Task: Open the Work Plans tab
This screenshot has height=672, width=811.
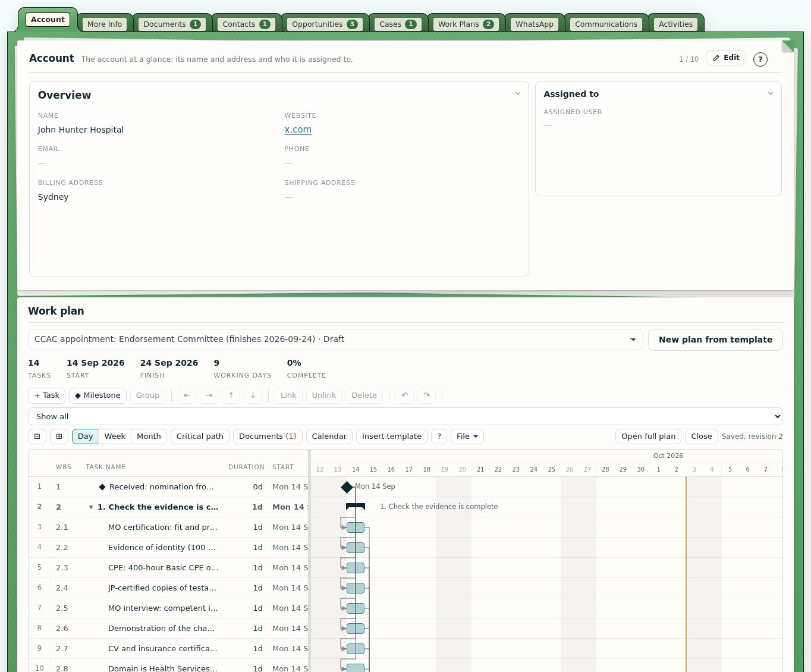Action: pos(466,24)
